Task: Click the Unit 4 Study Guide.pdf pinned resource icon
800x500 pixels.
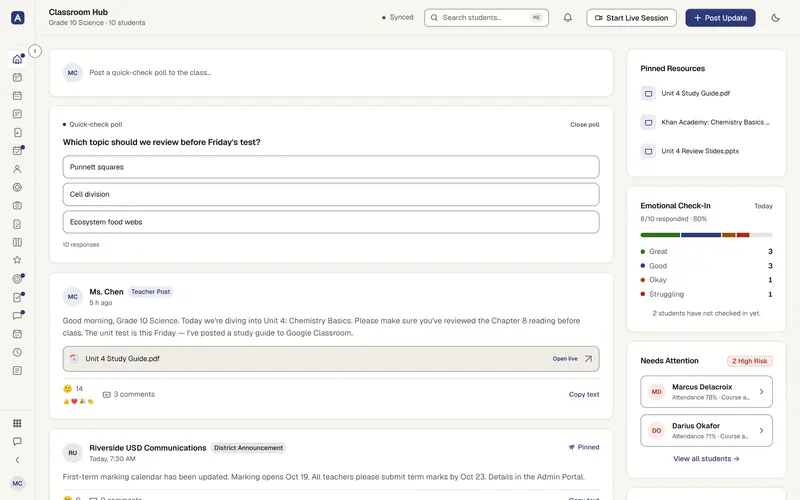Action: (648, 93)
